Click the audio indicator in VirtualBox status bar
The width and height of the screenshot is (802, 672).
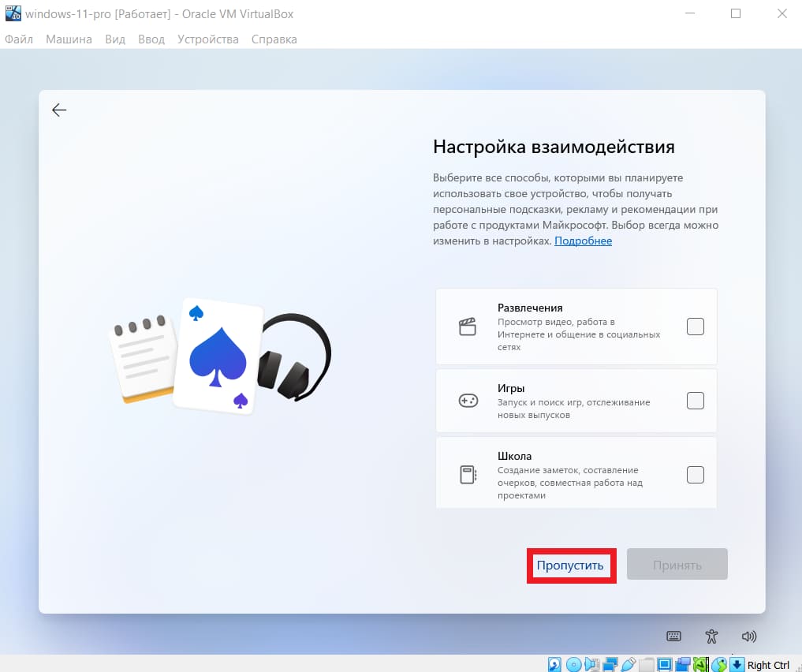tap(591, 664)
